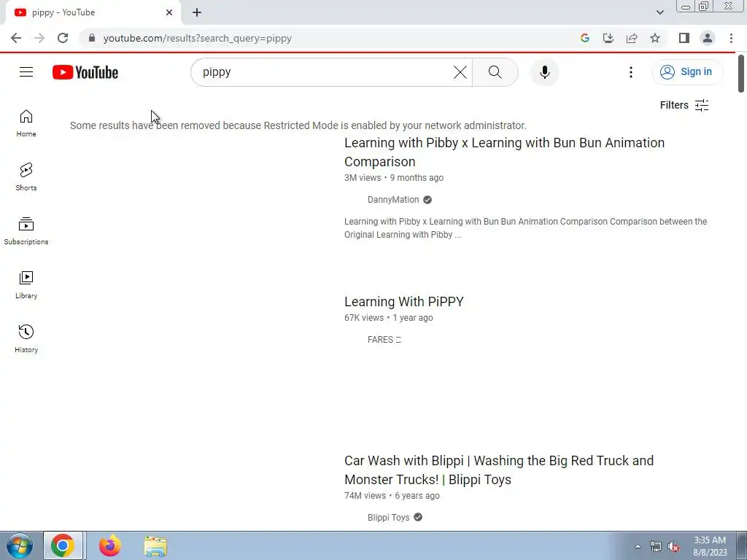This screenshot has height=560, width=747.
Task: Launch Firefox from the taskbar
Action: coord(109,545)
